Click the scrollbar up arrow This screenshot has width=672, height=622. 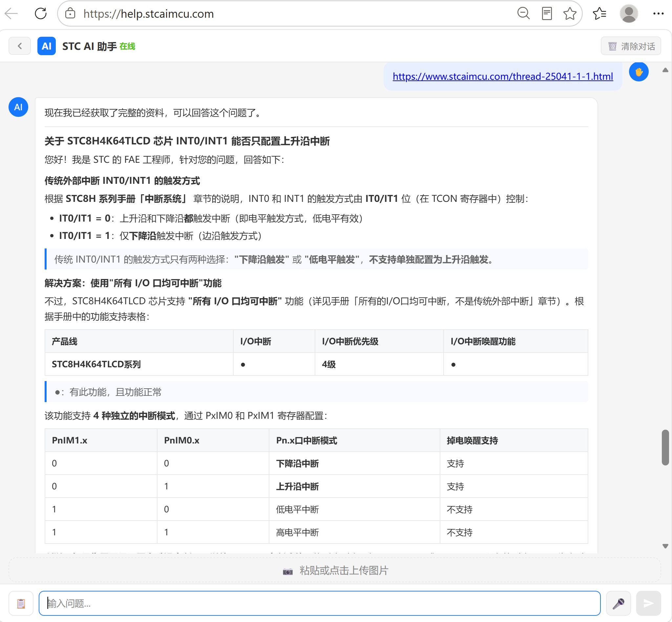pyautogui.click(x=665, y=70)
